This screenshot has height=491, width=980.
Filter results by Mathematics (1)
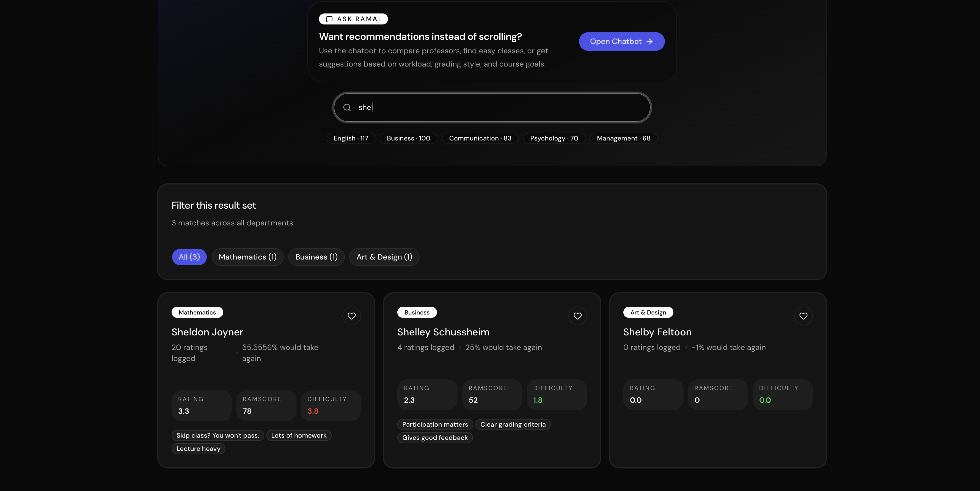[247, 257]
